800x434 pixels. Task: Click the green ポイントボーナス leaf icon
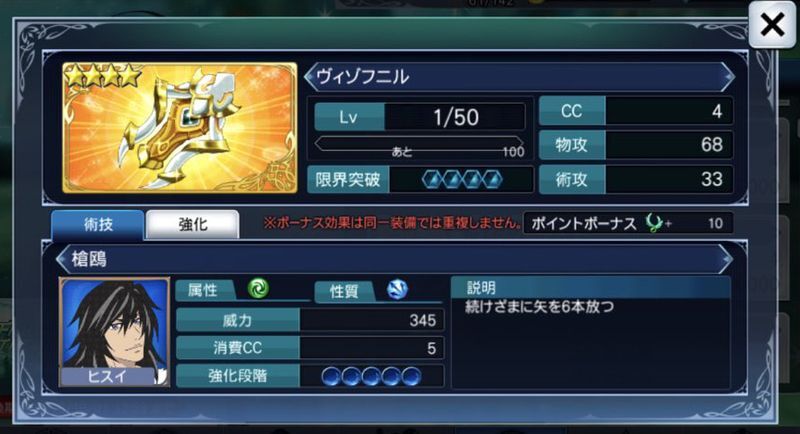click(654, 223)
